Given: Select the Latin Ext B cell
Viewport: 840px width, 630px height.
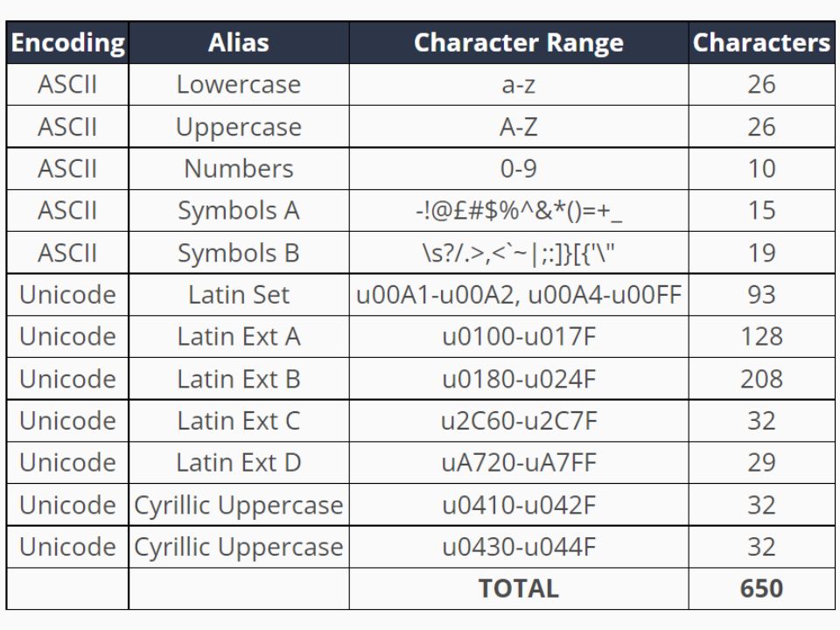Looking at the screenshot, I should pos(239,379).
